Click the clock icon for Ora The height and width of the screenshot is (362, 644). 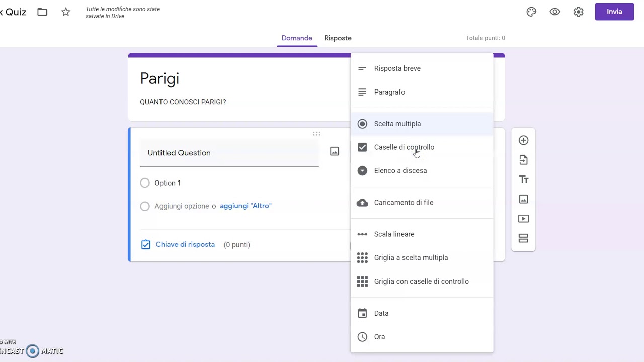click(x=362, y=337)
